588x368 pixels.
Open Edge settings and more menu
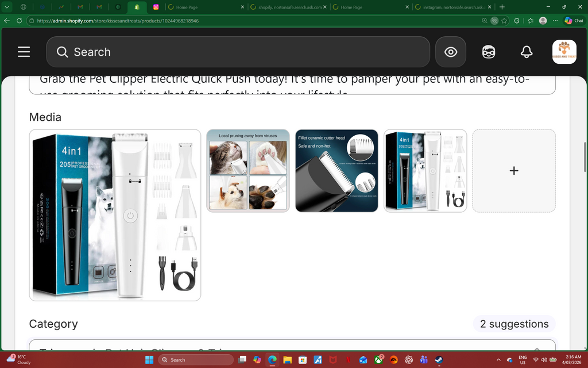555,21
